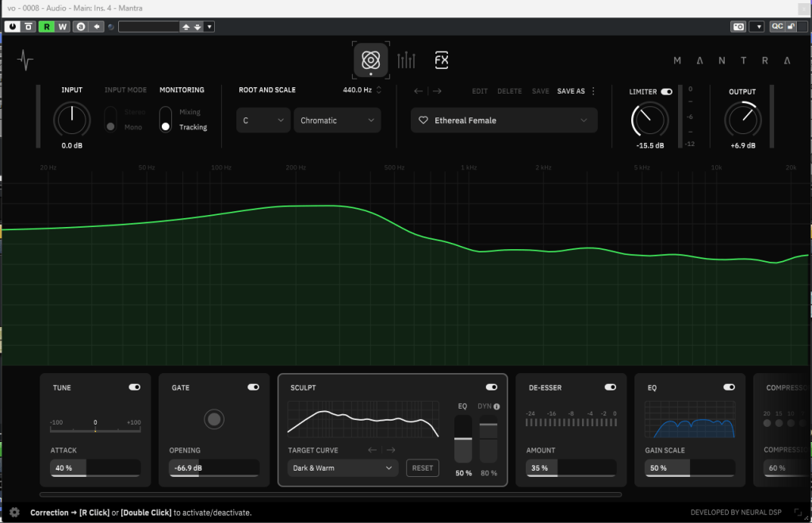812x523 pixels.
Task: Disable the Limiter toggle
Action: tap(666, 92)
